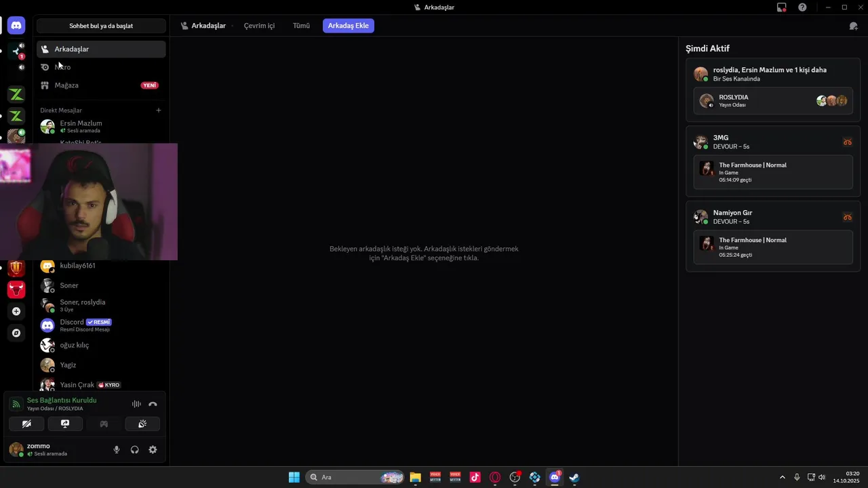Open the Farmhouse game card under Namiyon Gır
This screenshot has height=488, width=868.
point(773,247)
